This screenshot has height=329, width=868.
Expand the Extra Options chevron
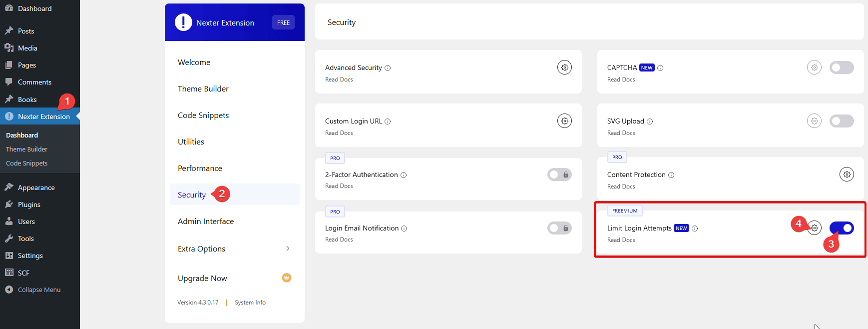pos(288,248)
